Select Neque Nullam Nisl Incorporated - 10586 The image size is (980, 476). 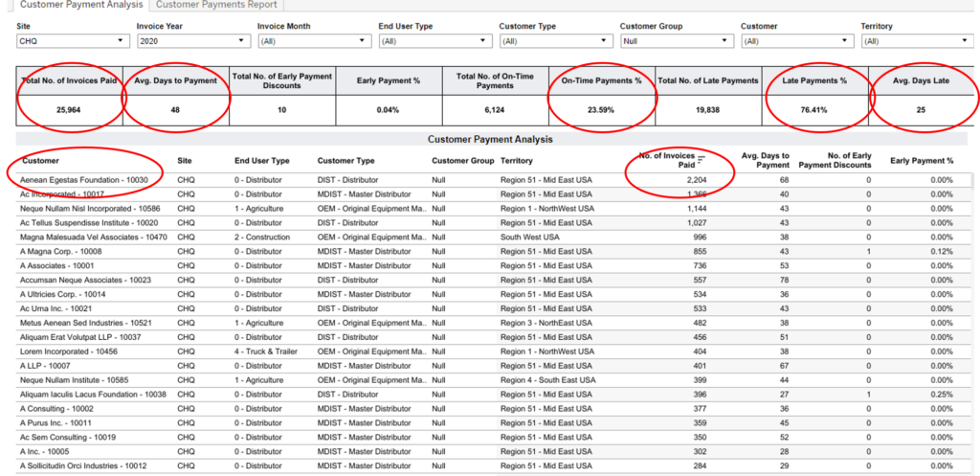pyautogui.click(x=89, y=208)
